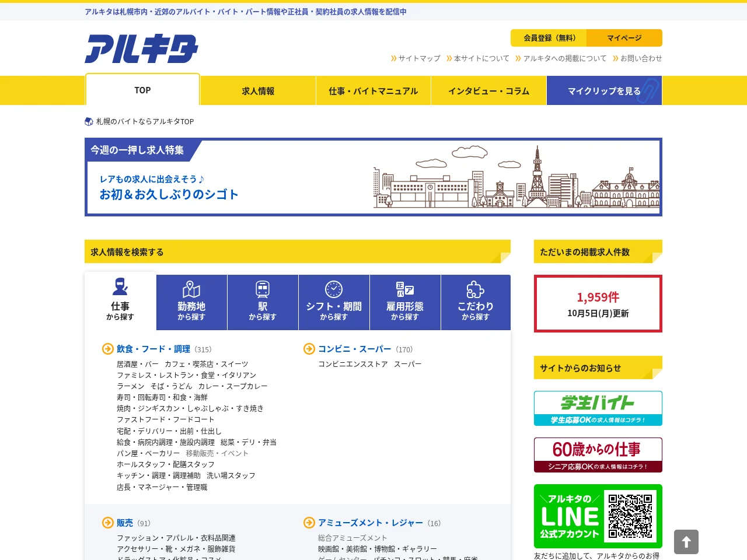Click the ファストフード・フードコート link
747x560 pixels.
(166, 419)
